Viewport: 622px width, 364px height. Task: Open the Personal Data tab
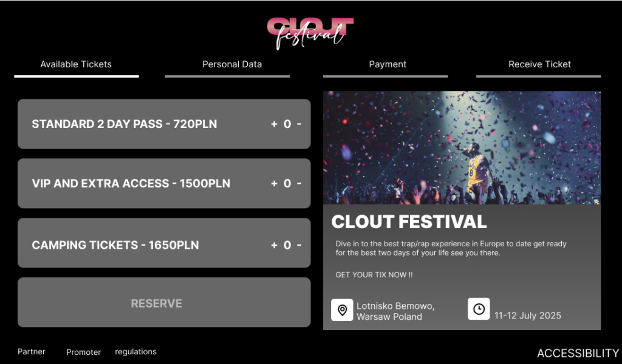pyautogui.click(x=232, y=64)
